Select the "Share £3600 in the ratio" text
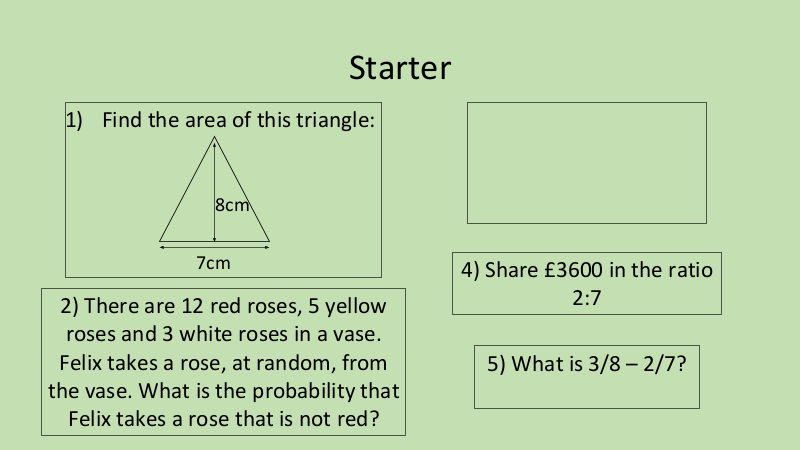 (x=587, y=270)
